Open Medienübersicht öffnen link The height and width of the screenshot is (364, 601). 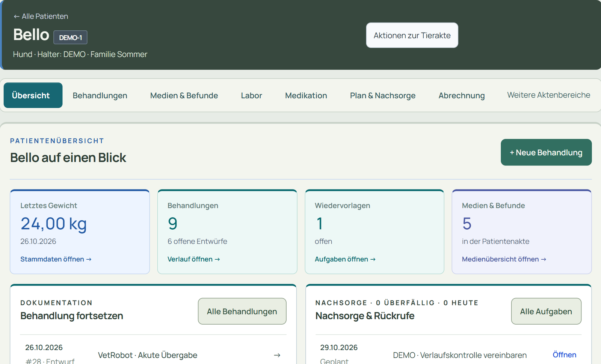504,259
